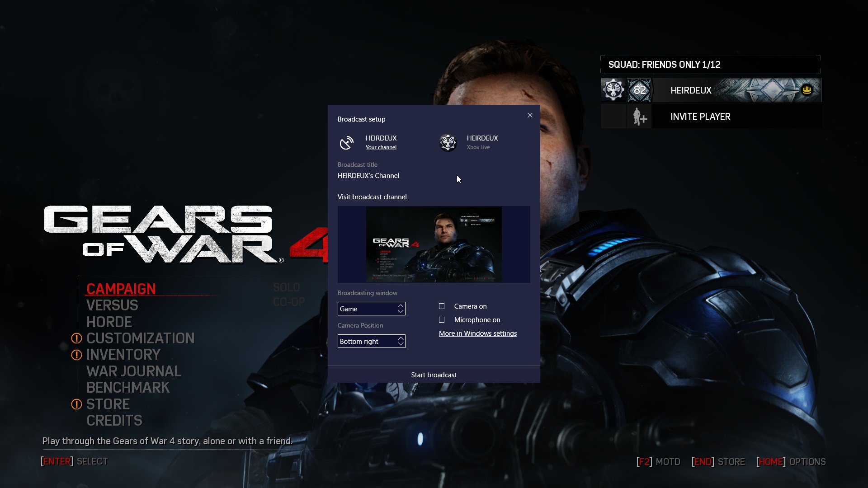Select CAMPAIGN from the main menu
The width and height of the screenshot is (868, 488).
[x=121, y=288]
